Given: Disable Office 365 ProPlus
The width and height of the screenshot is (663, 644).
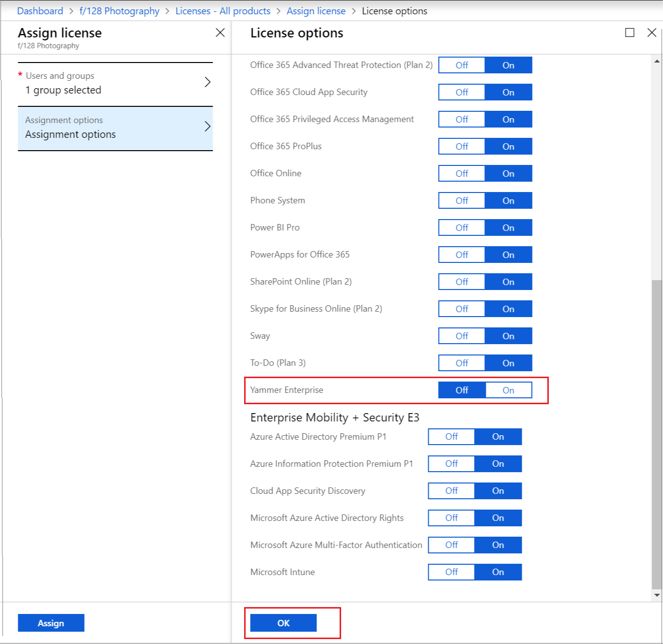Looking at the screenshot, I should coord(461,146).
